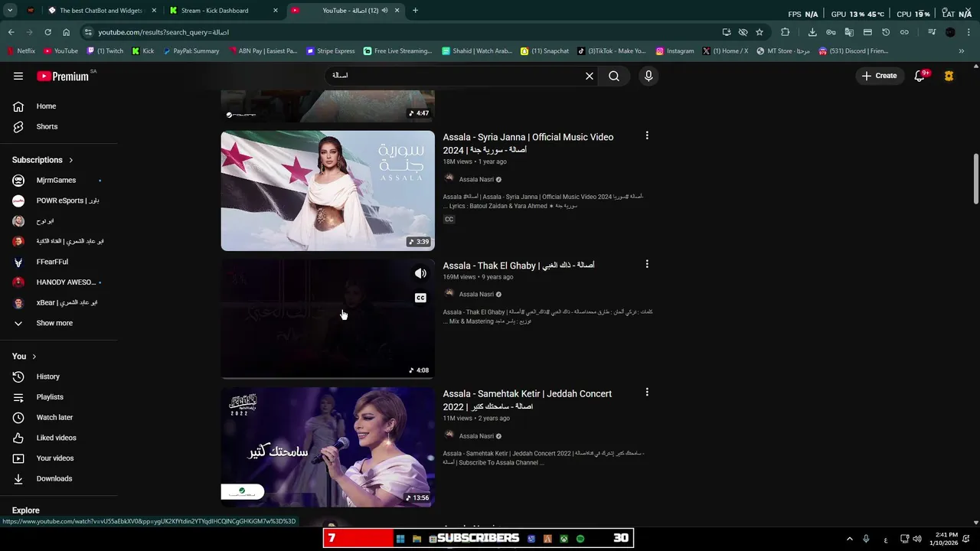
Task: Open the tab search dropdown arrow
Action: point(10,11)
